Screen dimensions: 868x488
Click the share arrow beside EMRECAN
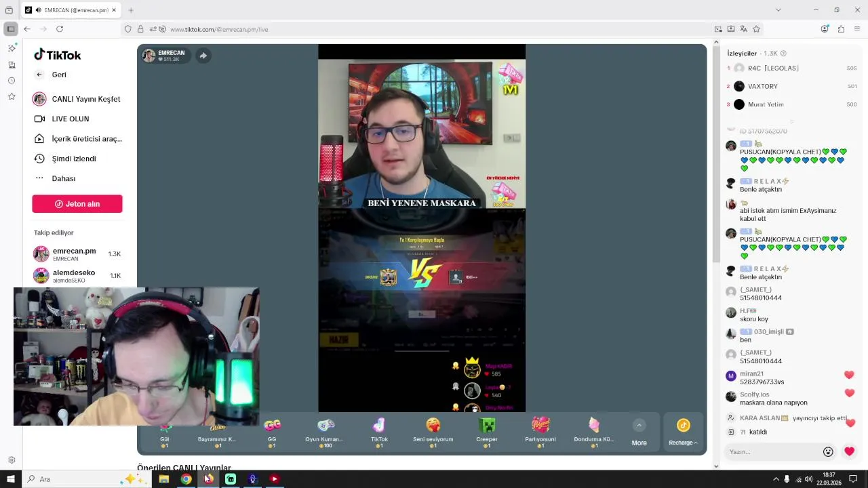click(x=203, y=56)
